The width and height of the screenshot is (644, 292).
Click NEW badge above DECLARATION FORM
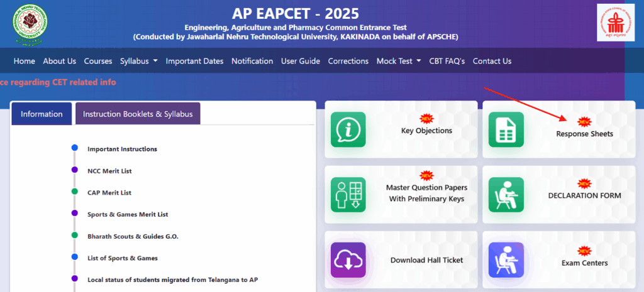[x=584, y=183]
